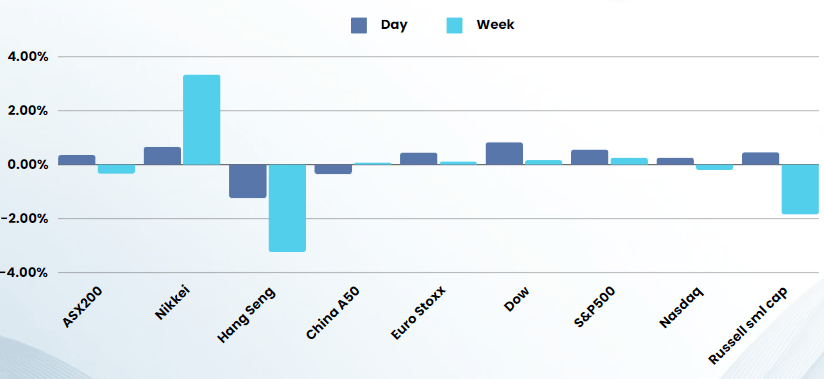Select the S&P500 Week bar
This screenshot has width=824, height=379.
point(629,161)
